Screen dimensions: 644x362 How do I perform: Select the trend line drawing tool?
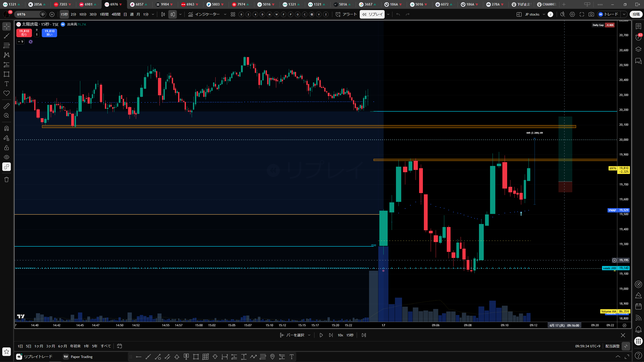tap(7, 36)
